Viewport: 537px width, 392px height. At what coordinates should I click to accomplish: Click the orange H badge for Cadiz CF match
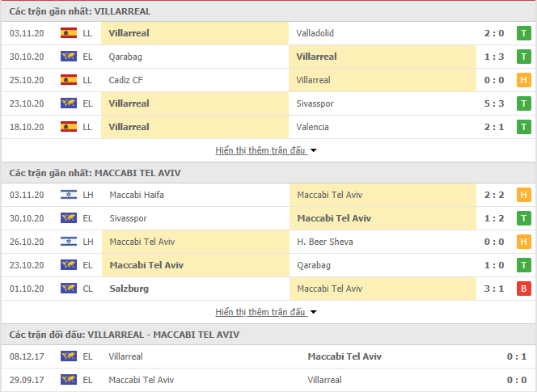[523, 80]
